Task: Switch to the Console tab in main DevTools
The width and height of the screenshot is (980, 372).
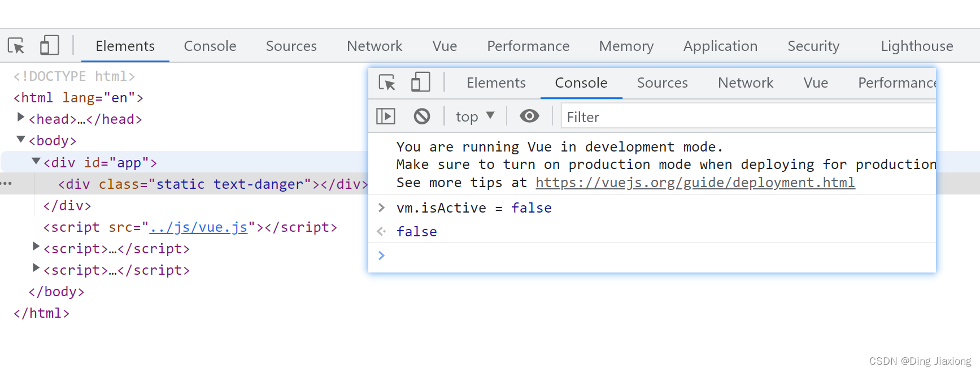Action: coord(210,46)
